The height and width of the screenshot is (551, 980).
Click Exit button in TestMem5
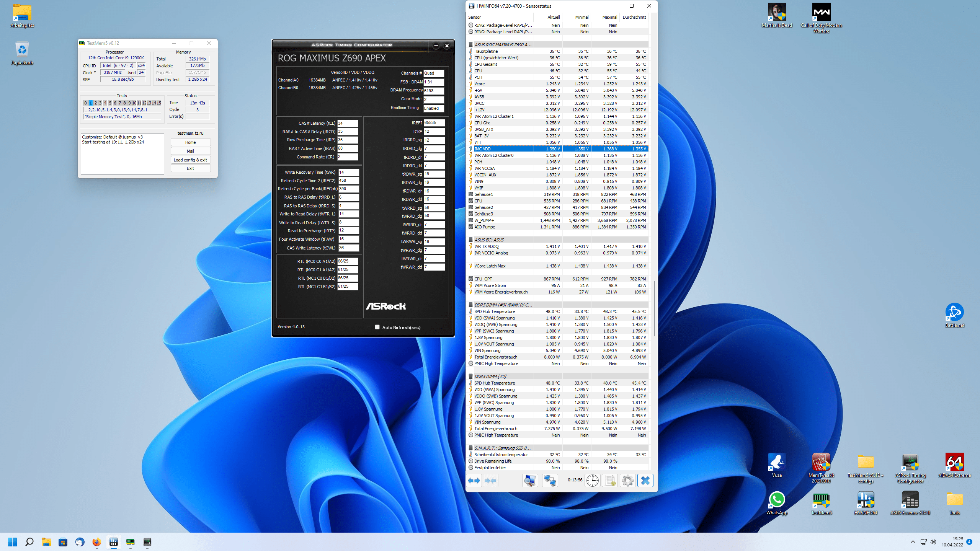point(190,168)
